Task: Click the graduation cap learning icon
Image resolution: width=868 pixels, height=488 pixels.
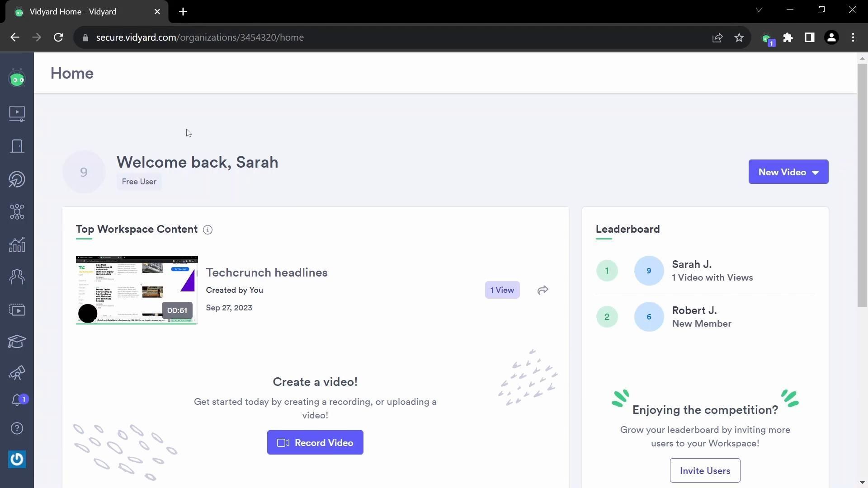Action: (17, 342)
